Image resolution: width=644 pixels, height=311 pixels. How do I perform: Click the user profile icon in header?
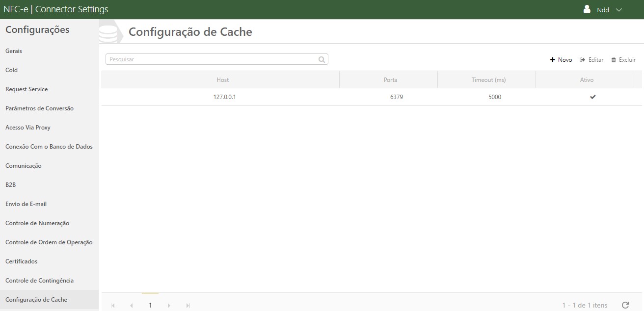pyautogui.click(x=587, y=9)
